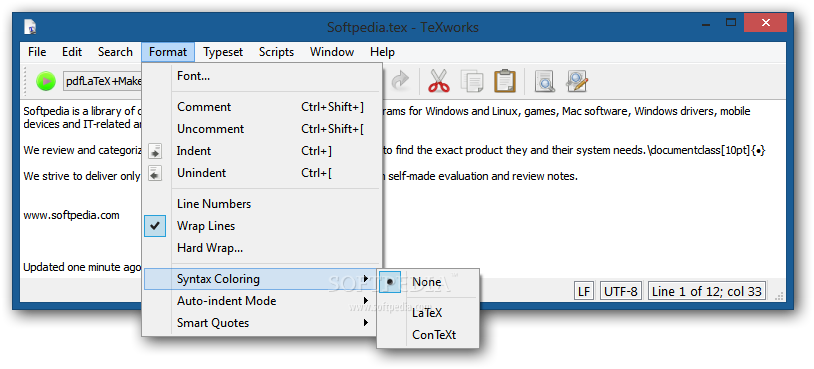Image resolution: width=814 pixels, height=369 pixels.
Task: Choose Hard Wrap... in Format menu
Action: pyautogui.click(x=262, y=248)
